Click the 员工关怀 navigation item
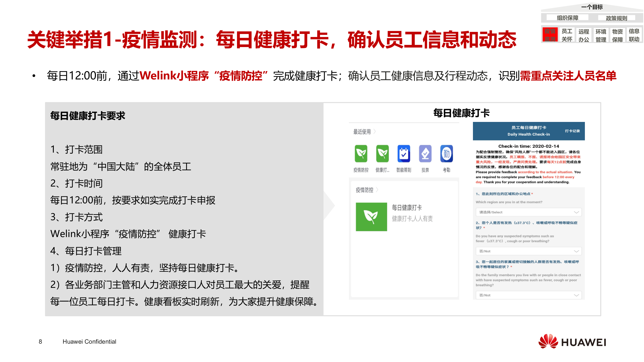Image resolution: width=644 pixels, height=362 pixels. point(567,35)
